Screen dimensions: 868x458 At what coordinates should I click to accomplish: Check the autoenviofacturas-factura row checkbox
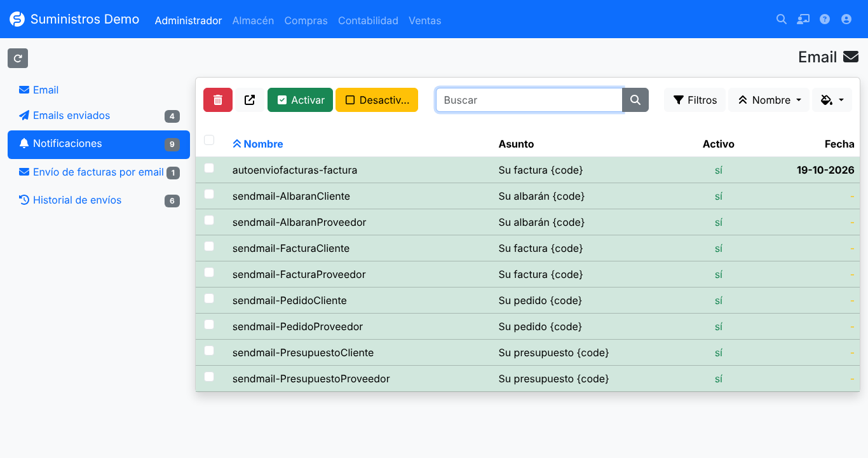tap(209, 168)
